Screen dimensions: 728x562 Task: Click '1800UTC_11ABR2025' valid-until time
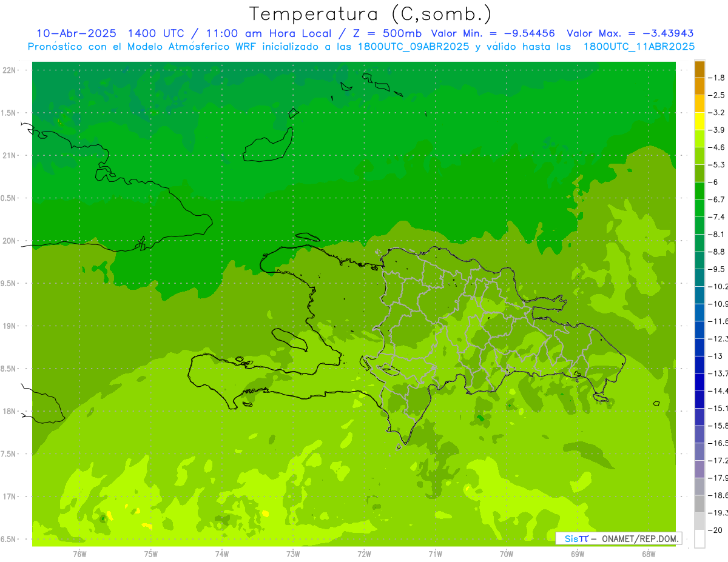639,47
